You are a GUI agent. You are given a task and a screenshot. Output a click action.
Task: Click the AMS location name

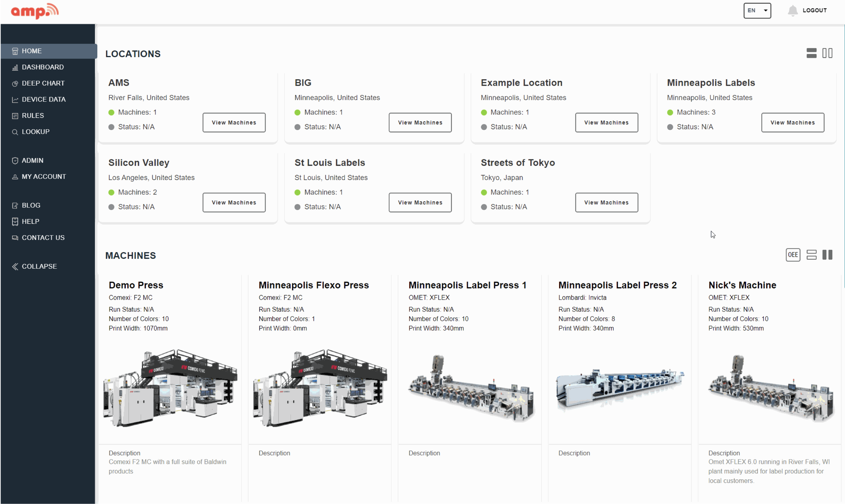pyautogui.click(x=119, y=83)
